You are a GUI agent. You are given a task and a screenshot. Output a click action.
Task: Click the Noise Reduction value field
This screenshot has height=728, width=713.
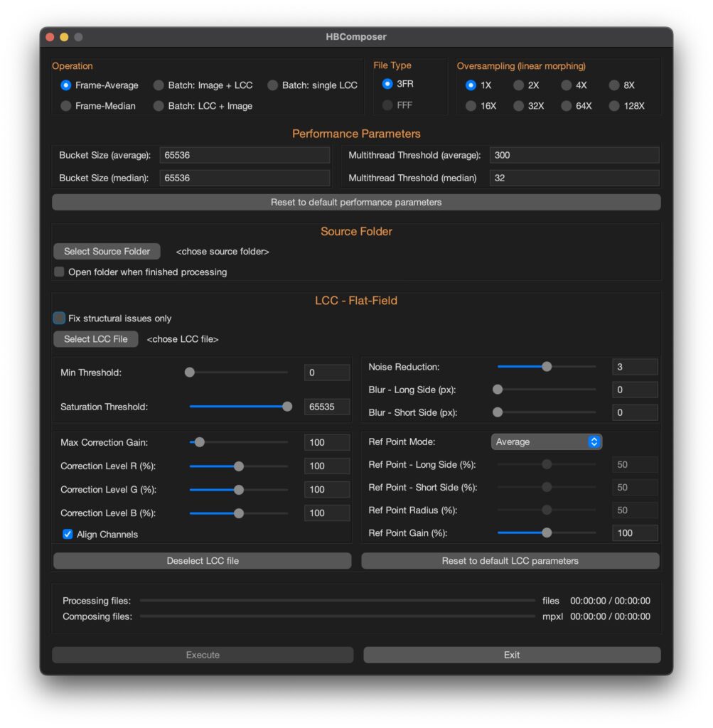pyautogui.click(x=635, y=367)
